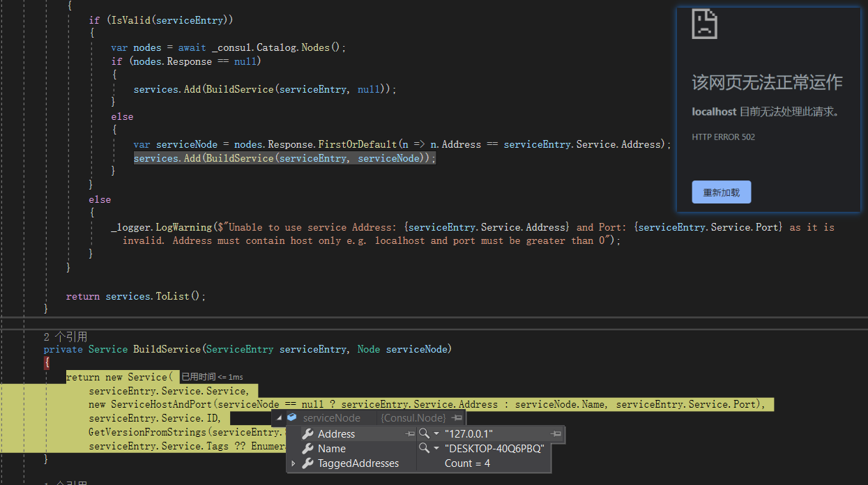Click the _consul.Catalog.Nodes() call
The width and height of the screenshot is (868, 485).
[279, 47]
